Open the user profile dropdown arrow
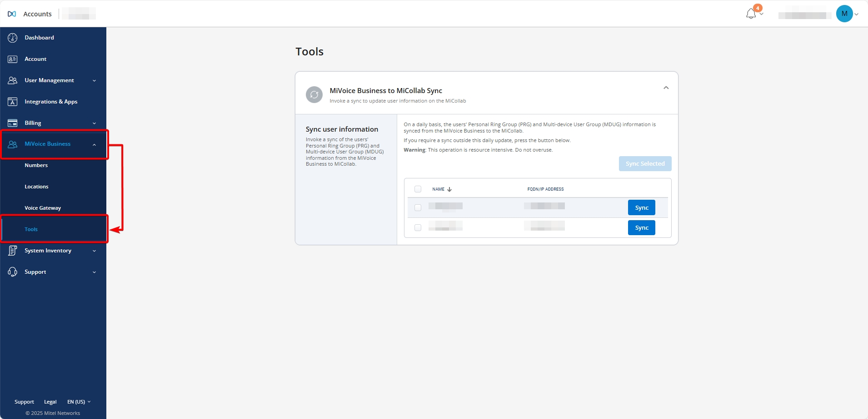The height and width of the screenshot is (419, 868). click(857, 14)
